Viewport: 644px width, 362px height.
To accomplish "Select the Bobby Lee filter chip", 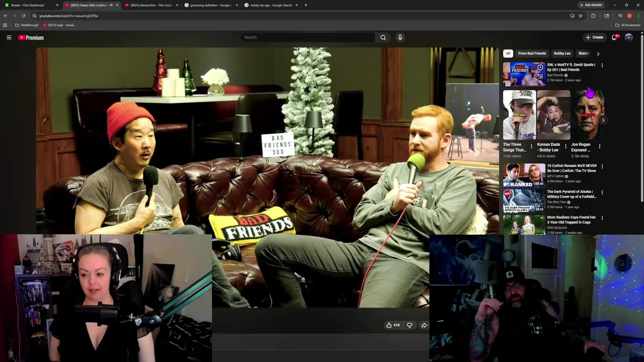I will (x=562, y=53).
